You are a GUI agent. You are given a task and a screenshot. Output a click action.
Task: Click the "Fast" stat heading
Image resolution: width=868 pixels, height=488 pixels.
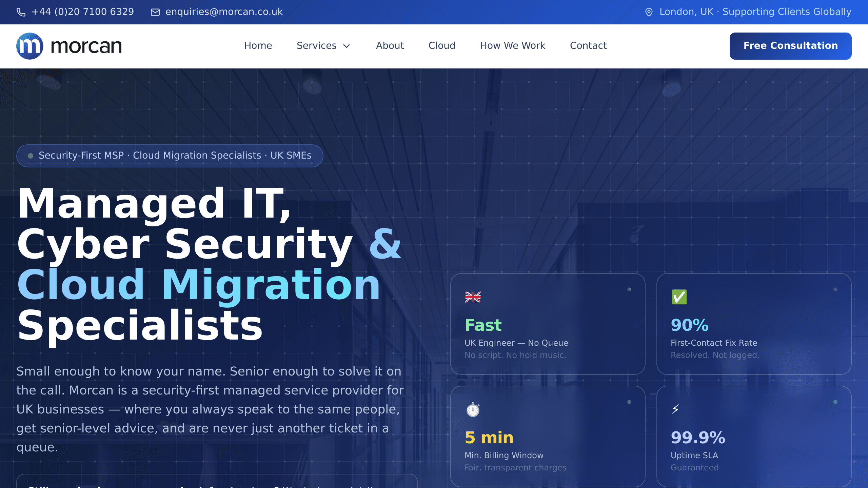click(x=483, y=325)
